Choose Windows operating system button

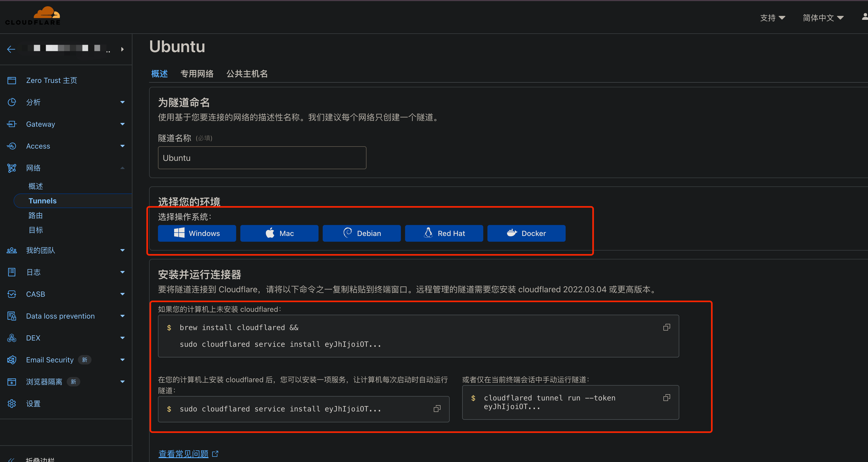[x=197, y=233]
